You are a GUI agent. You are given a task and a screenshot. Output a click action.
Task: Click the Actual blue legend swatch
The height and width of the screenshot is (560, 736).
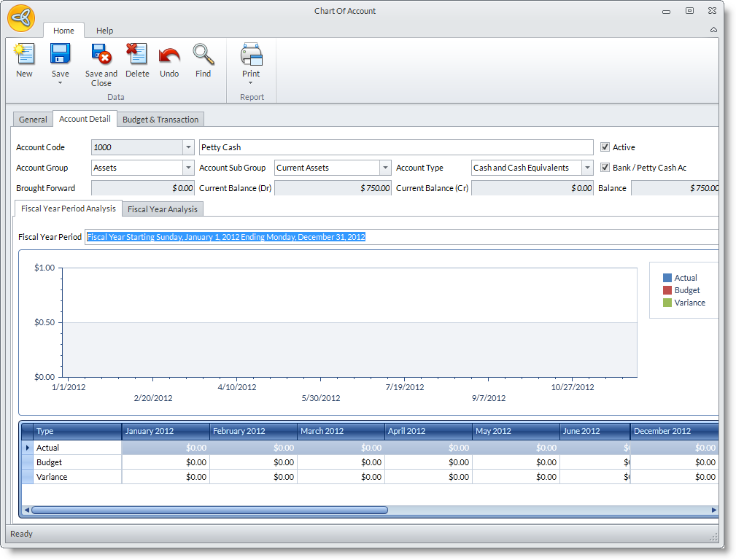667,278
